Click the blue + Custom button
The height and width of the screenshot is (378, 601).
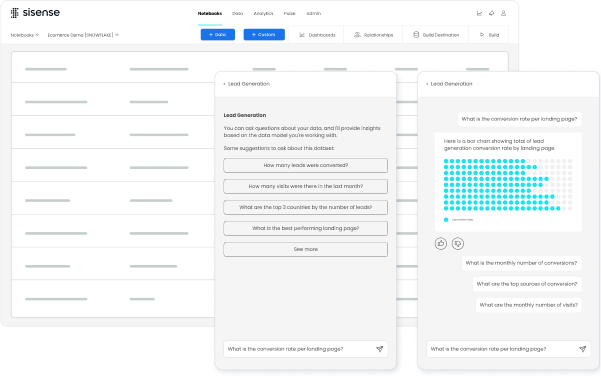point(264,35)
